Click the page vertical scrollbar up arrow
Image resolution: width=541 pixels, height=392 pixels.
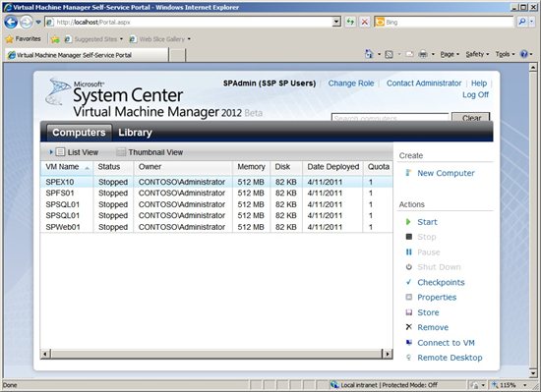pyautogui.click(x=533, y=67)
